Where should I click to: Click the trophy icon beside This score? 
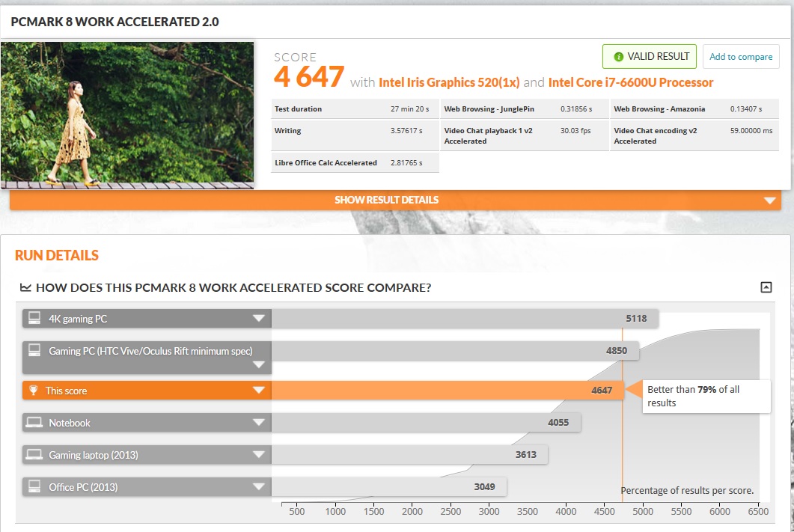34,391
